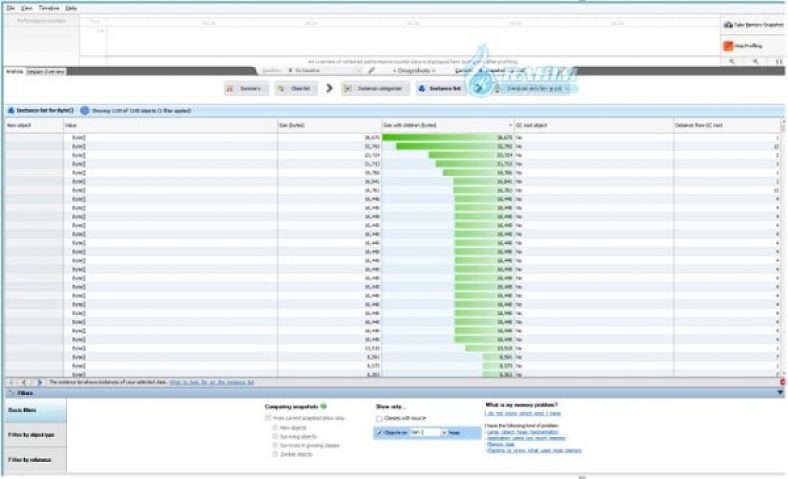Click the Size with children sort arrow
The image size is (788, 479).
click(510, 125)
